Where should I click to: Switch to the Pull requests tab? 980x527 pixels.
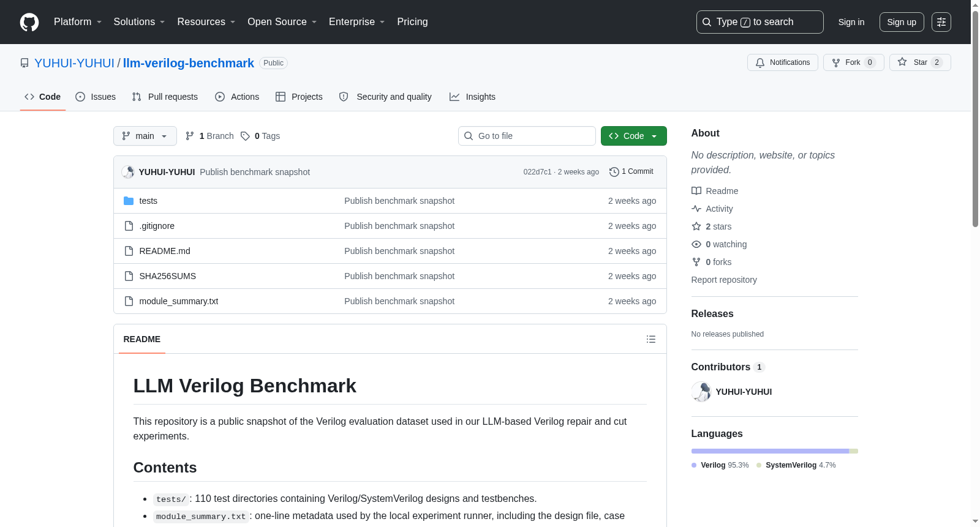[x=165, y=97]
